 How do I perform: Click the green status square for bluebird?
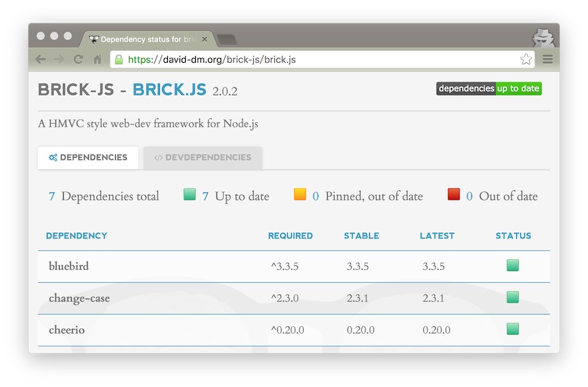pos(513,265)
